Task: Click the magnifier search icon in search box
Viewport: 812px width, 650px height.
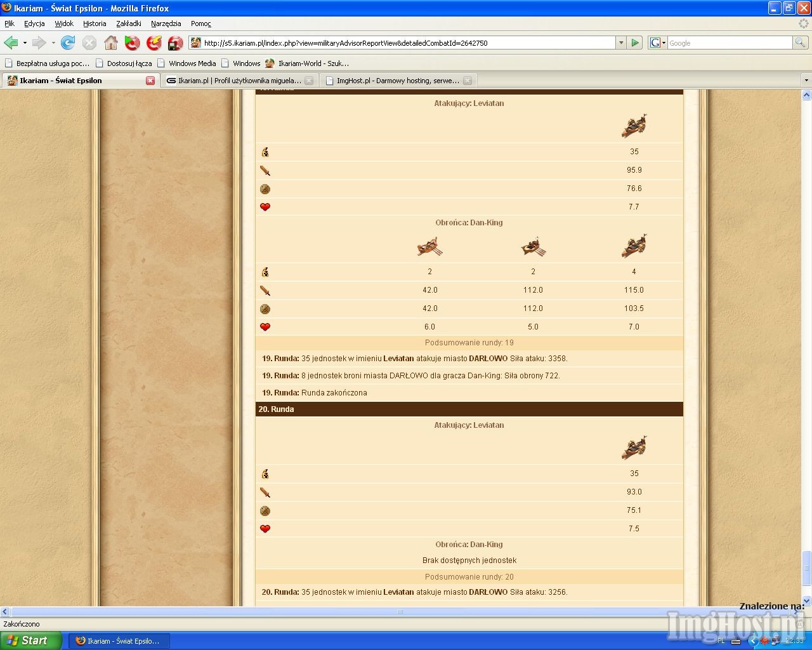Action: [801, 43]
